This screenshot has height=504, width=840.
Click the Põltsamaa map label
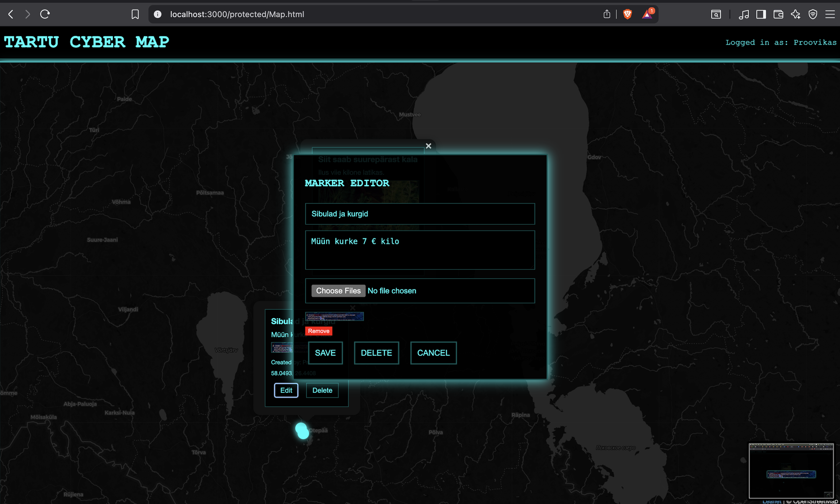[210, 192]
